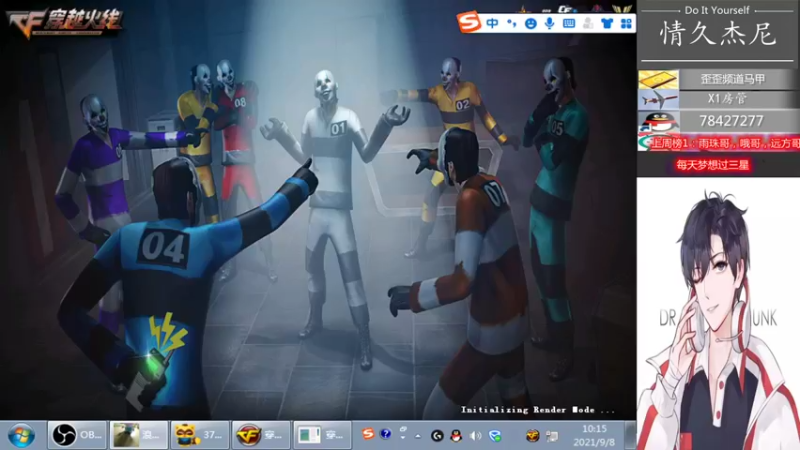The width and height of the screenshot is (800, 450).
Task: Click the 每天梦想过三星 red text
Action: pos(712,165)
